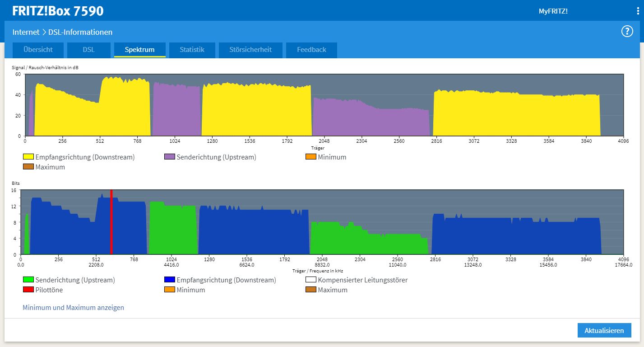Click brown Maximum swatch in SNR legend
Image resolution: width=644 pixels, height=347 pixels.
coord(28,167)
